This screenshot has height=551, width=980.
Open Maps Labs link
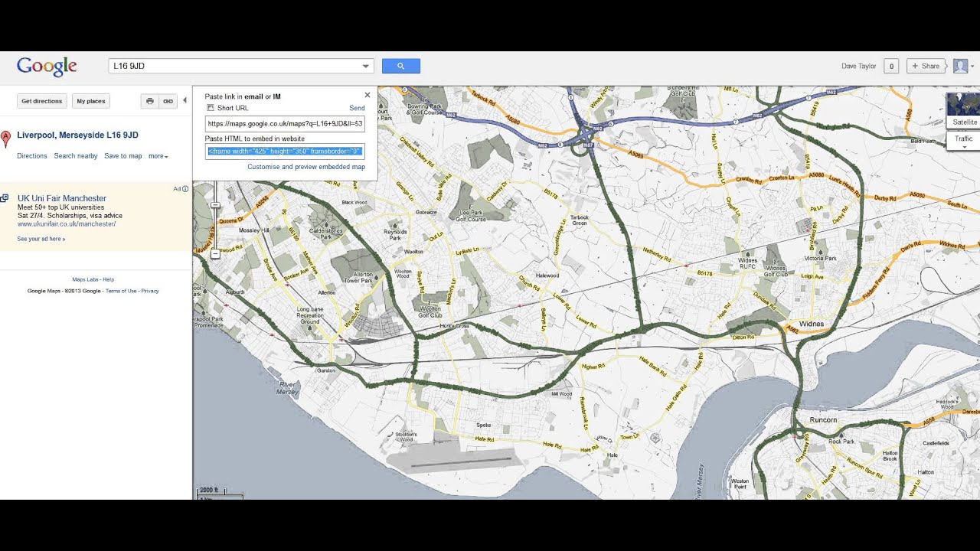click(x=86, y=280)
